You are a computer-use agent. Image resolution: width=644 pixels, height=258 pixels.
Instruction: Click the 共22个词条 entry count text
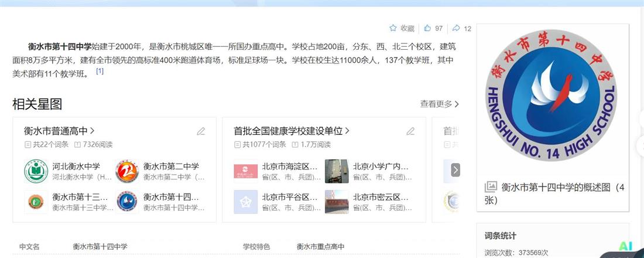[50, 144]
